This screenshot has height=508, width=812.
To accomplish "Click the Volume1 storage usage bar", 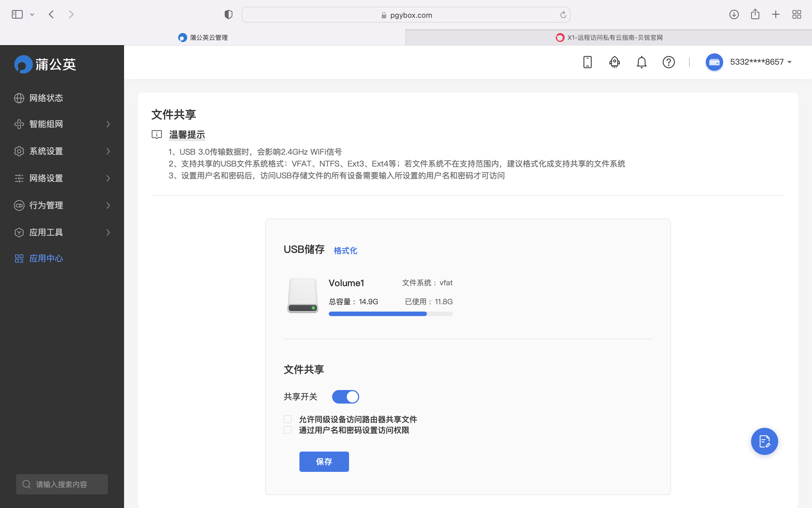I will (390, 314).
